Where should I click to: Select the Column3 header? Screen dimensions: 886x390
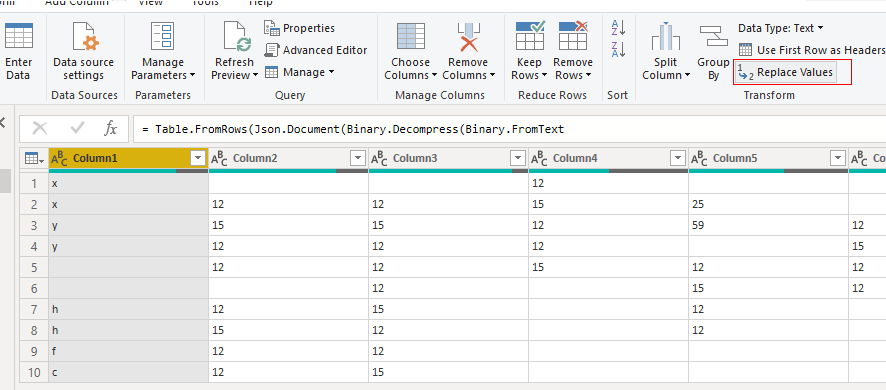448,159
